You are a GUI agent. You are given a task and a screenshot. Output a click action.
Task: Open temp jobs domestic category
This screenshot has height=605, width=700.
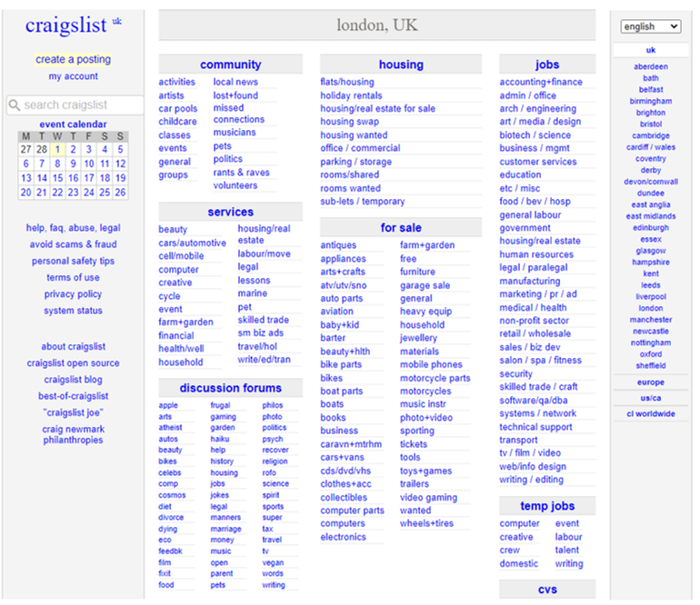click(x=519, y=563)
